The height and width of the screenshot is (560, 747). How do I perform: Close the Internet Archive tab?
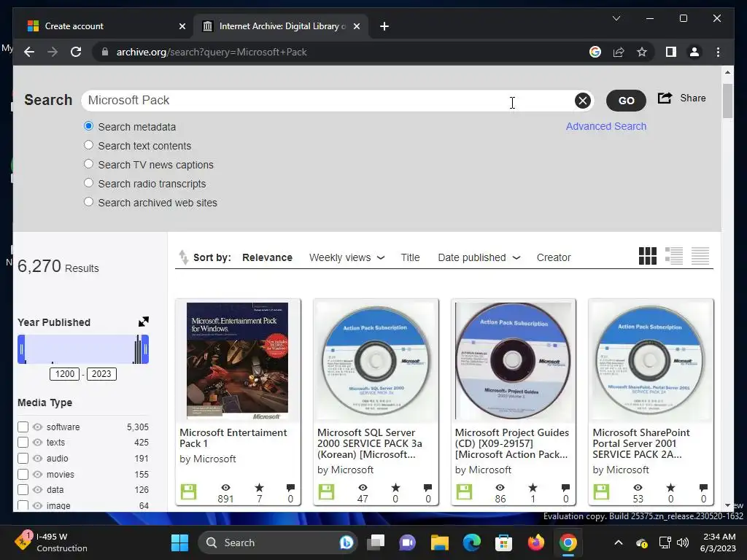click(x=356, y=26)
